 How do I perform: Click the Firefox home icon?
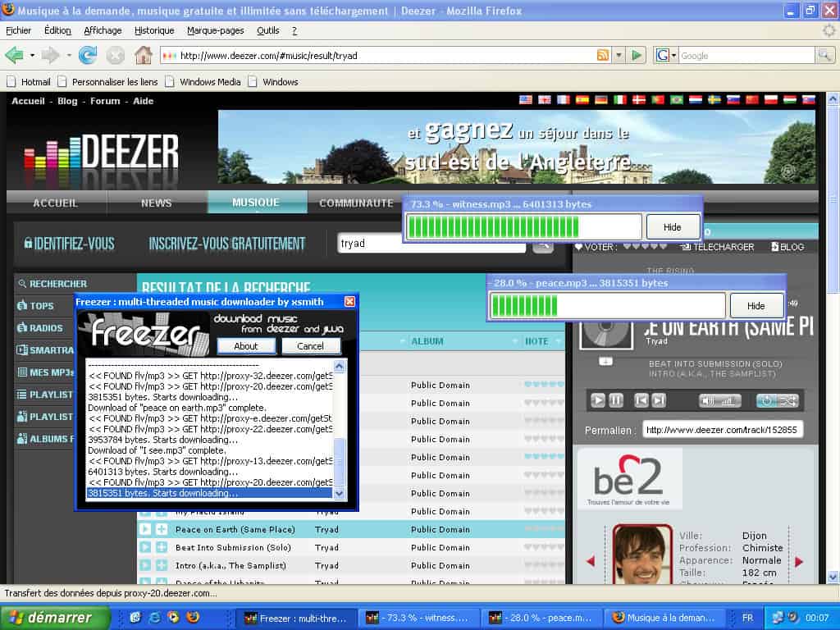pos(143,56)
